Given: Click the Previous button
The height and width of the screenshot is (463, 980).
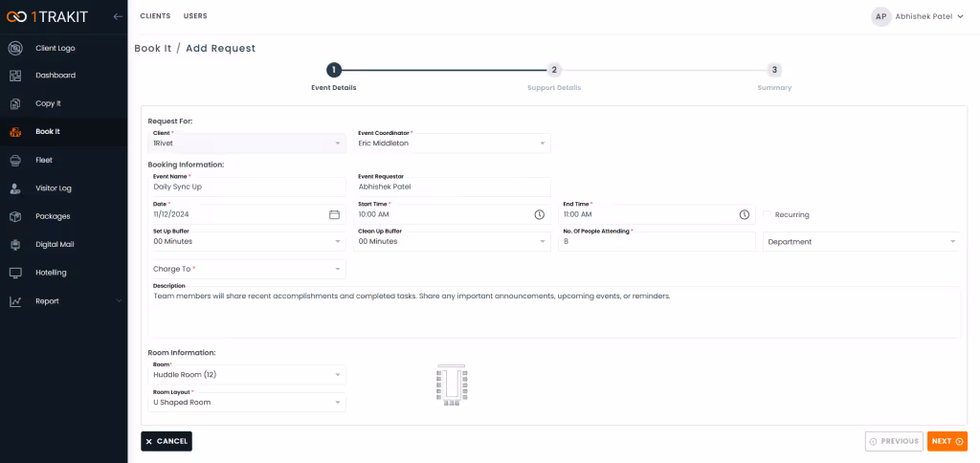Looking at the screenshot, I should [x=894, y=441].
